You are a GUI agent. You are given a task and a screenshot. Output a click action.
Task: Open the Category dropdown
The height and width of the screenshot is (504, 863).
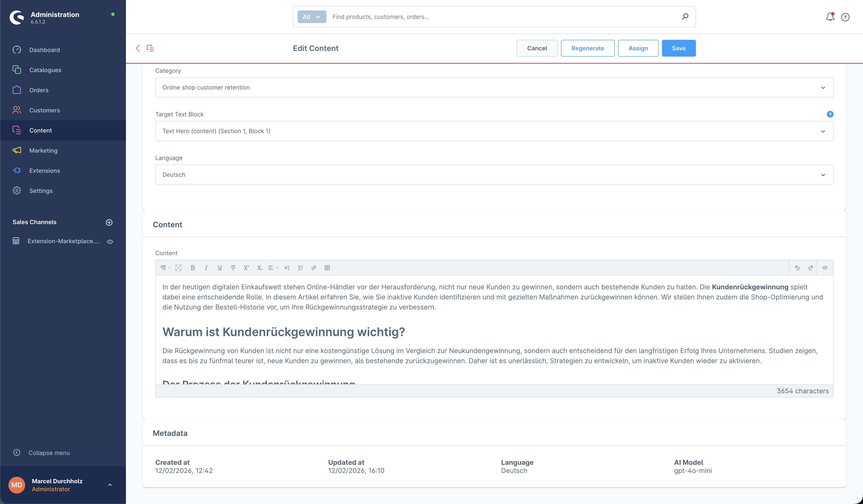pyautogui.click(x=494, y=88)
